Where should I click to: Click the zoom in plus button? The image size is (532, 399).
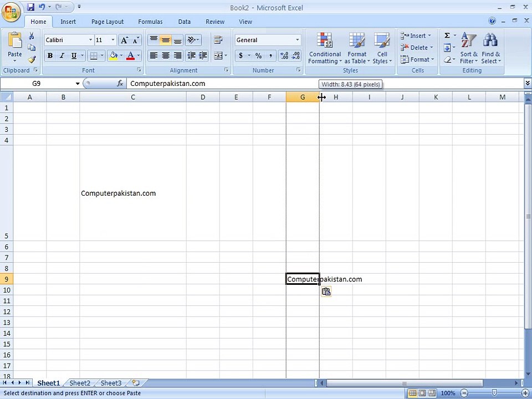tap(525, 393)
